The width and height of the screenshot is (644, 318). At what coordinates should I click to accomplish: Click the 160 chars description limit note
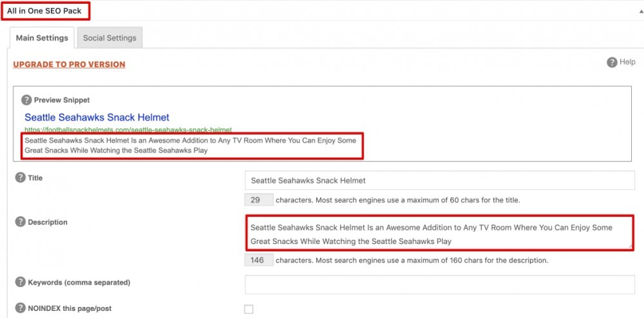click(x=412, y=260)
